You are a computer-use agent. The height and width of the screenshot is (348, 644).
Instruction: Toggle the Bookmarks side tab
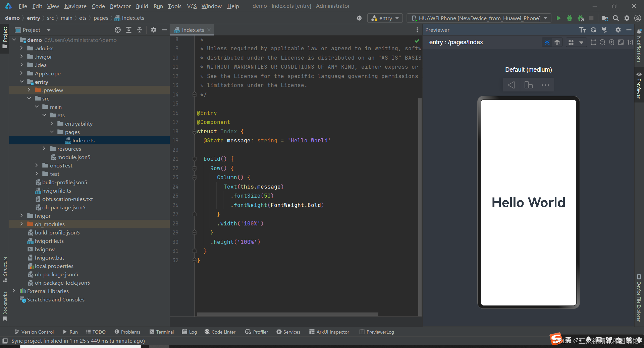coord(5,306)
